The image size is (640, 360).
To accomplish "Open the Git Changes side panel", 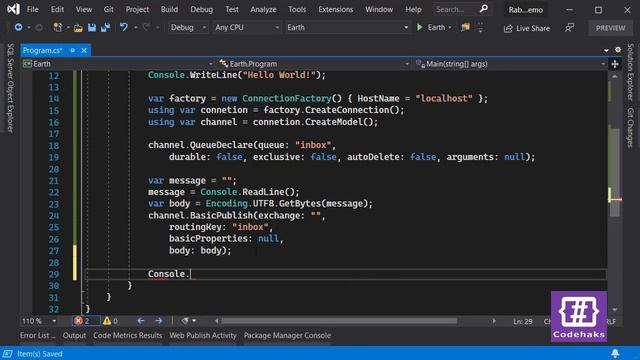I will 631,127.
